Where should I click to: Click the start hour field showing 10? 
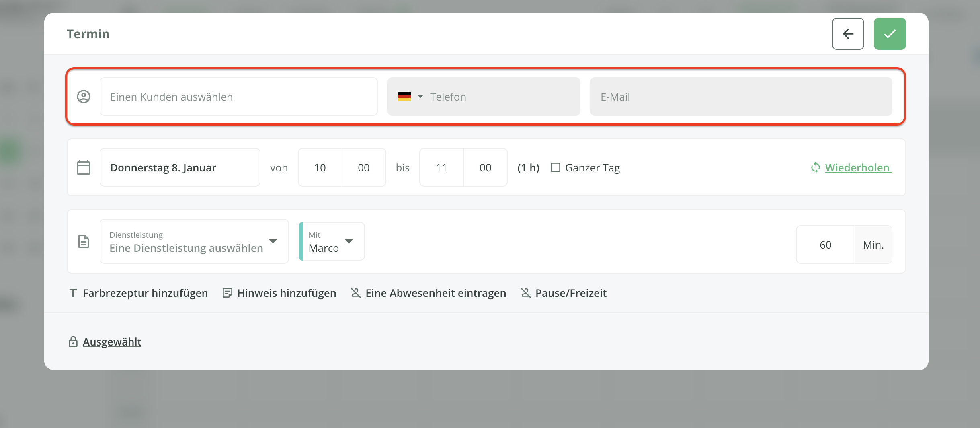pyautogui.click(x=320, y=167)
